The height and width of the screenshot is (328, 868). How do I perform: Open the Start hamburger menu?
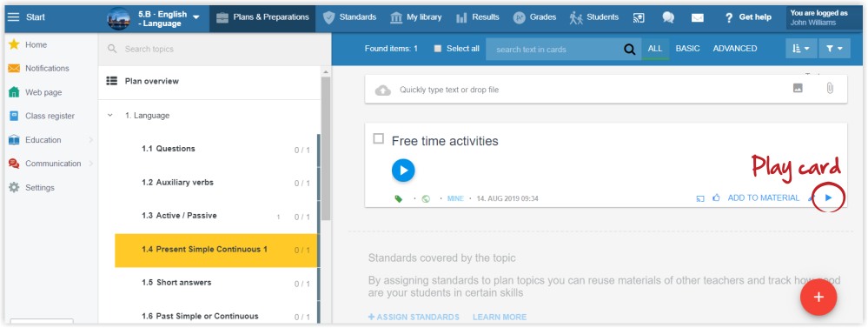[x=13, y=17]
